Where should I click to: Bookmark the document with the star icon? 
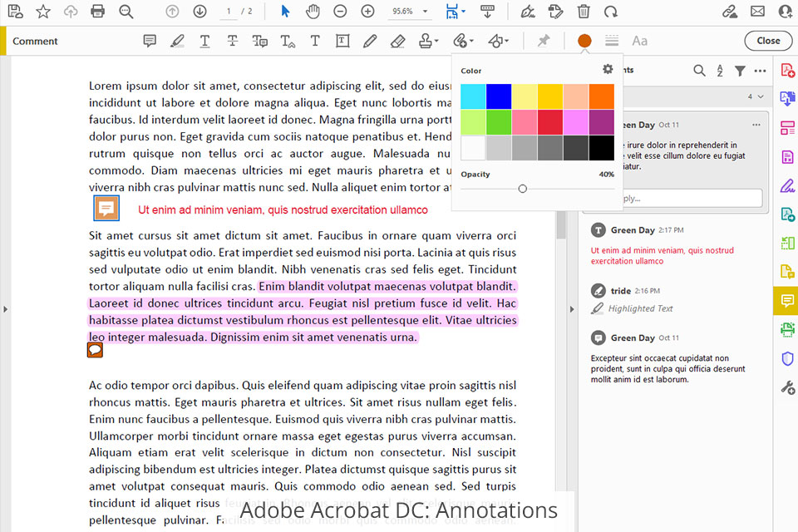tap(43, 11)
